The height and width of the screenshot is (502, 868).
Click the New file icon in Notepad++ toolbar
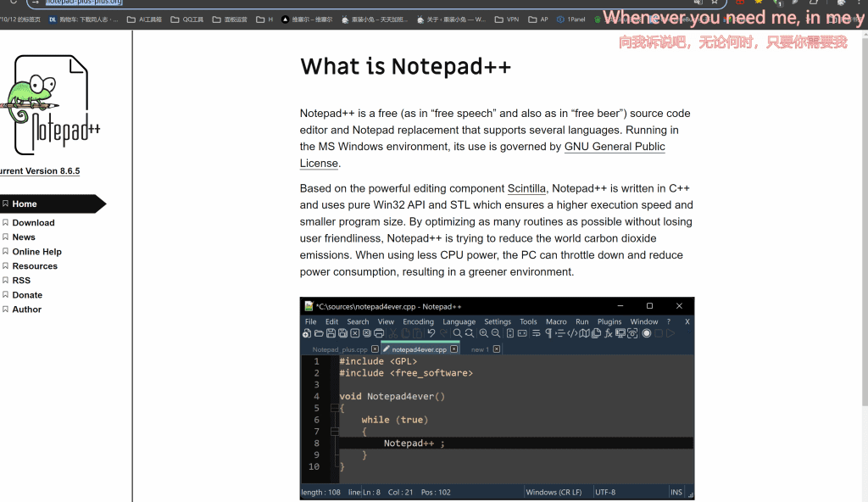pyautogui.click(x=307, y=333)
